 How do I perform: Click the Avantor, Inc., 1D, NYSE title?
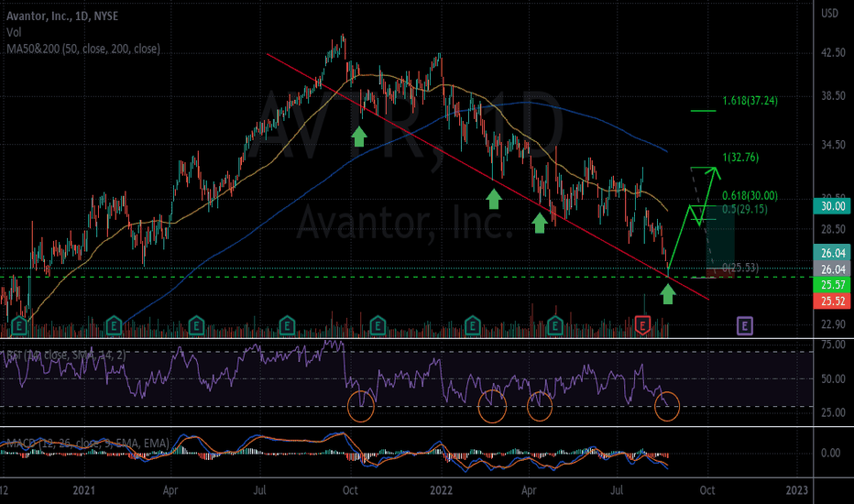(x=62, y=16)
